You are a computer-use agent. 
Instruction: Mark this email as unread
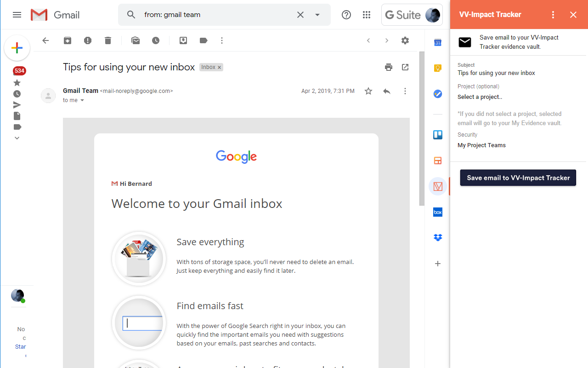tap(136, 40)
